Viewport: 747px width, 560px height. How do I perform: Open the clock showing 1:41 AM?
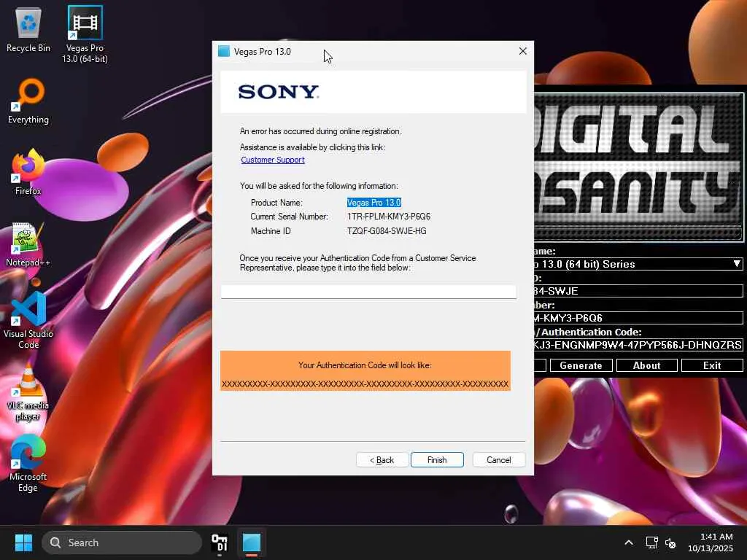[711, 542]
